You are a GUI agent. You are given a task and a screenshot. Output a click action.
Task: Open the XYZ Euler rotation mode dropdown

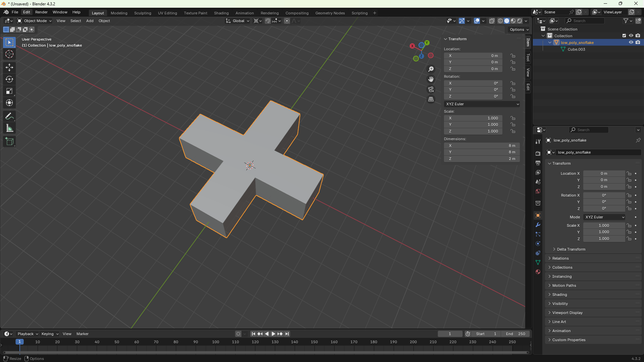pyautogui.click(x=482, y=104)
